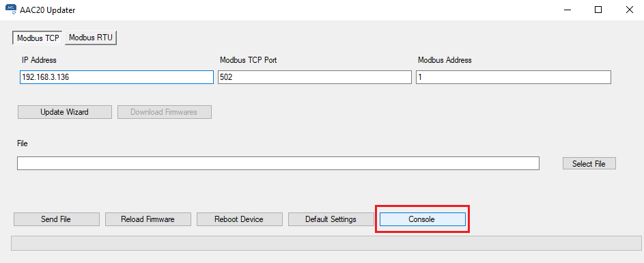Open the Select File dialog

tap(589, 163)
